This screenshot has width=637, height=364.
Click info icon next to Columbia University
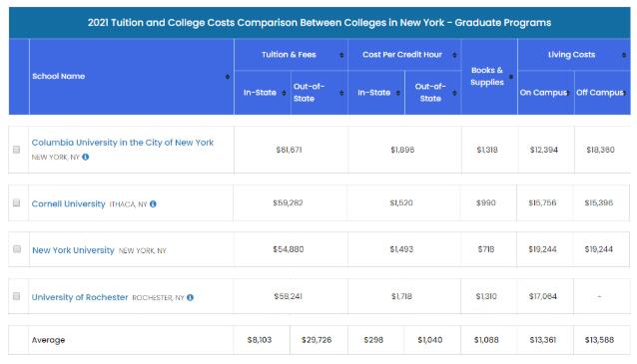click(85, 157)
